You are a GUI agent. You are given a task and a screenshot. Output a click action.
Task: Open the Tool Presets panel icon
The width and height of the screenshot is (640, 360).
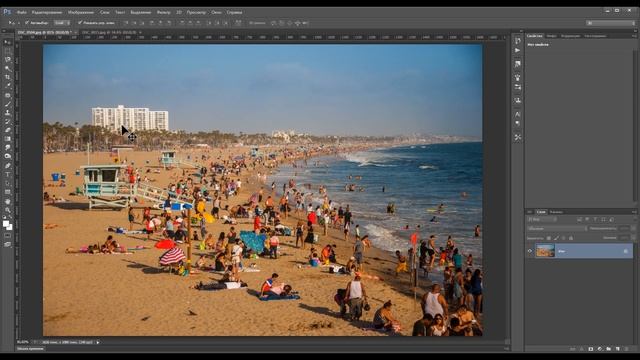[518, 138]
